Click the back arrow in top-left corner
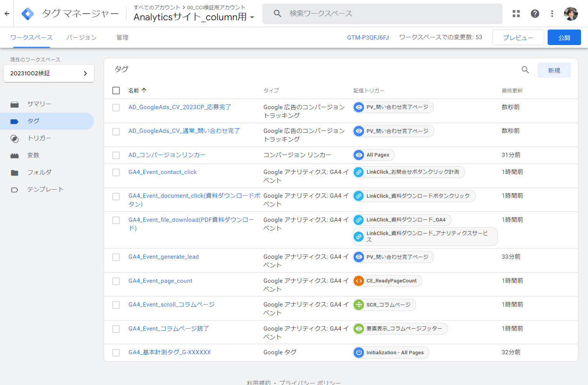The height and width of the screenshot is (385, 588). pyautogui.click(x=7, y=14)
